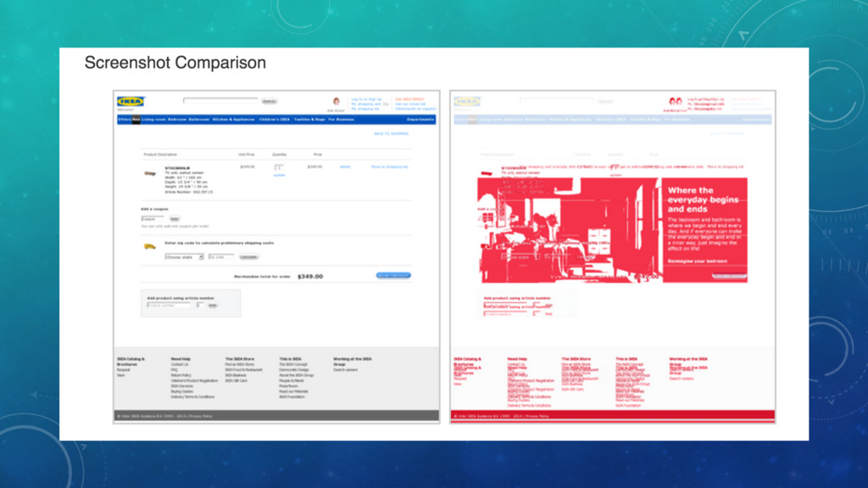Open For Business in left screenshot nav
868x488 pixels.
(x=341, y=119)
